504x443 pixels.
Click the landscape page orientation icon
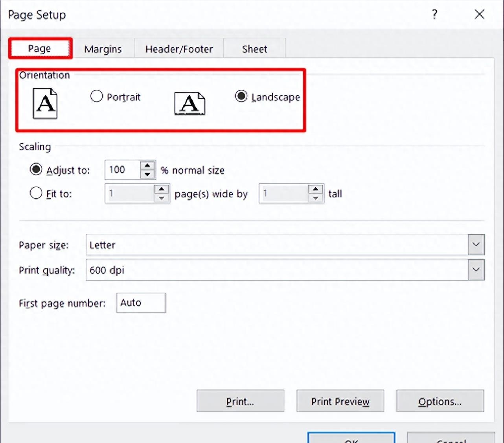(x=190, y=104)
